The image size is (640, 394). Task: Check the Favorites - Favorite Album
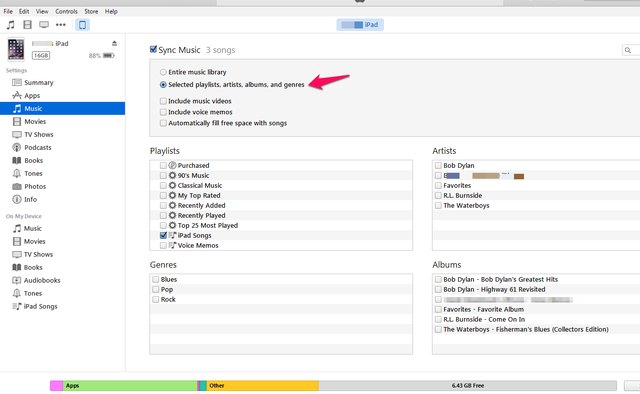[x=438, y=309]
